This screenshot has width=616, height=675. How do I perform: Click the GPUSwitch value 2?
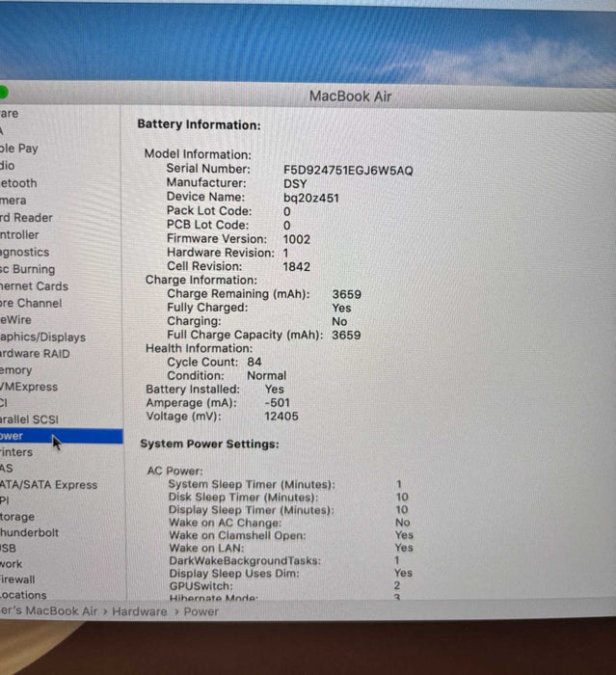pyautogui.click(x=397, y=585)
